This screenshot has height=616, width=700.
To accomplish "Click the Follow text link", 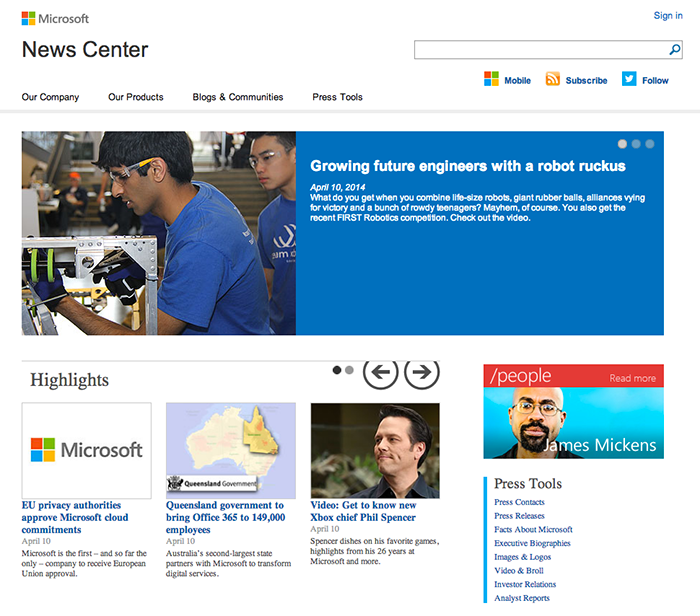I will (655, 81).
